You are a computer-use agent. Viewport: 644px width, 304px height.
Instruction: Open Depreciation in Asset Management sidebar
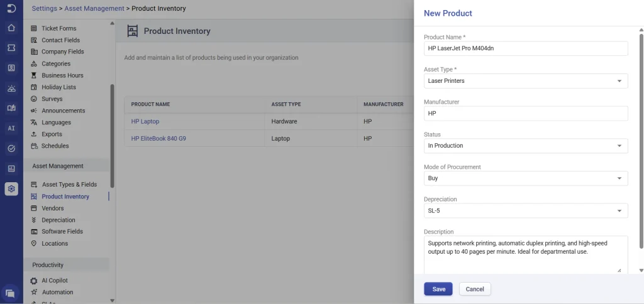(58, 220)
